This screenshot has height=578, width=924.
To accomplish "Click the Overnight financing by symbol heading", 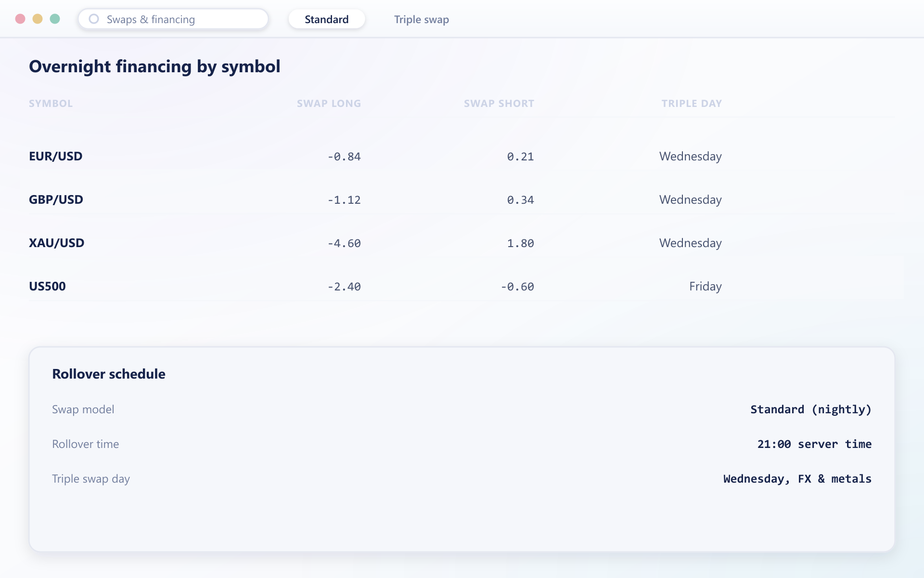I will click(154, 66).
